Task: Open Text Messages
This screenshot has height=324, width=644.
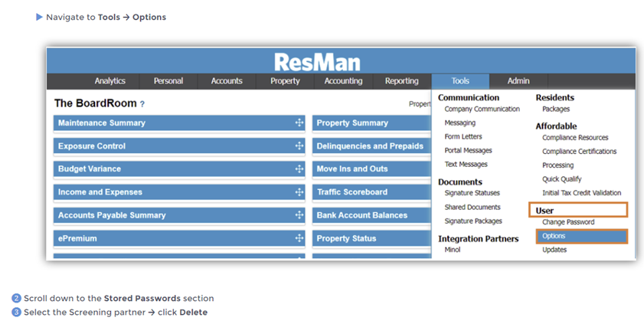Action: 466,164
